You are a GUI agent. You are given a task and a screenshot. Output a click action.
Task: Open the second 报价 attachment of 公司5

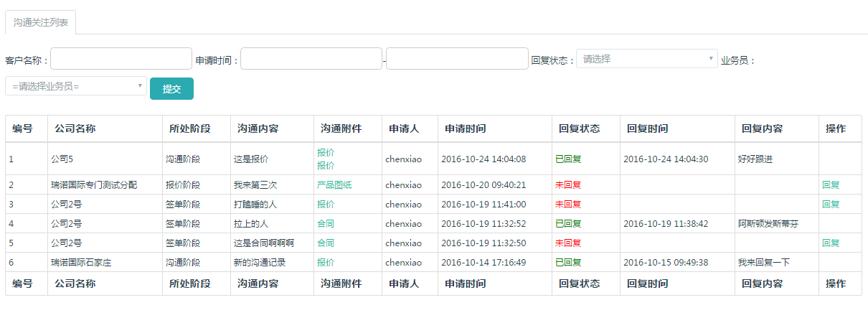[326, 166]
